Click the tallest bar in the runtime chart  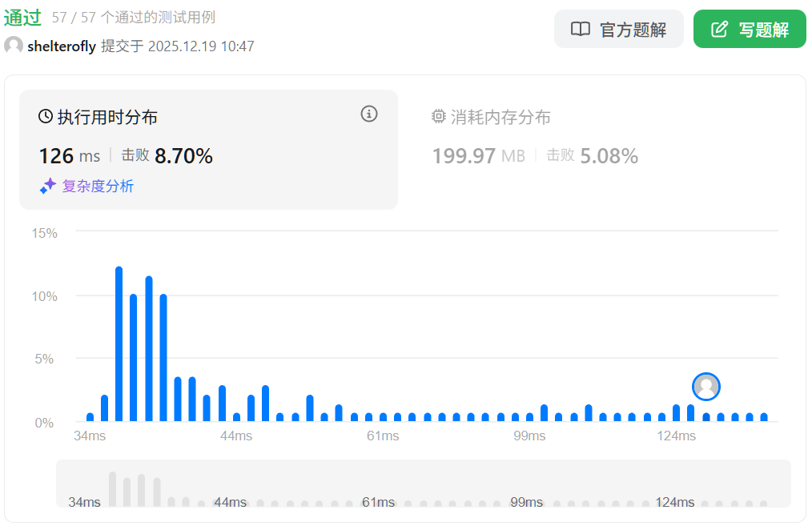119,343
